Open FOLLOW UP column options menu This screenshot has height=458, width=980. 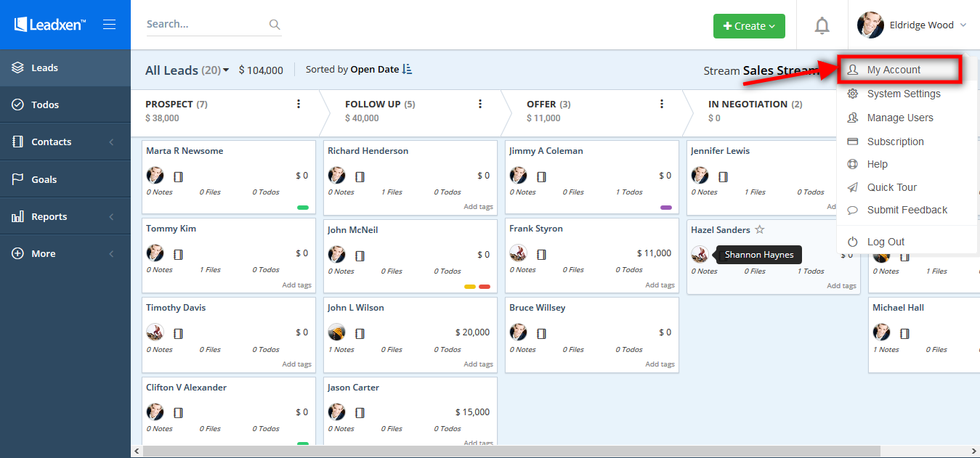[480, 104]
